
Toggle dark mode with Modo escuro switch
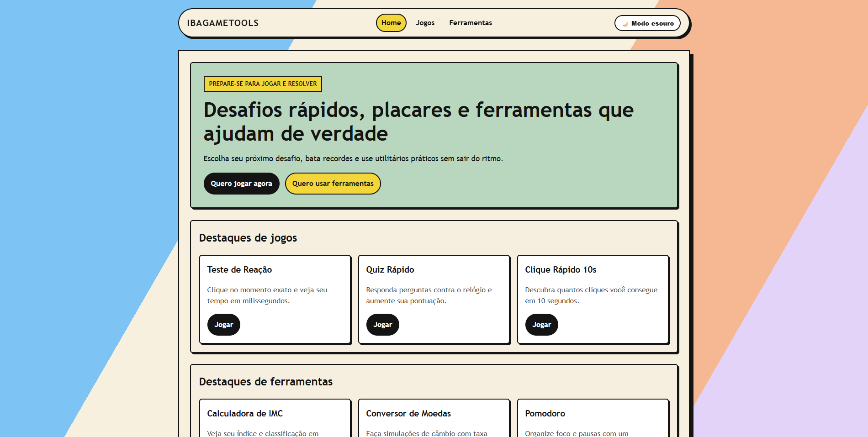(x=647, y=23)
